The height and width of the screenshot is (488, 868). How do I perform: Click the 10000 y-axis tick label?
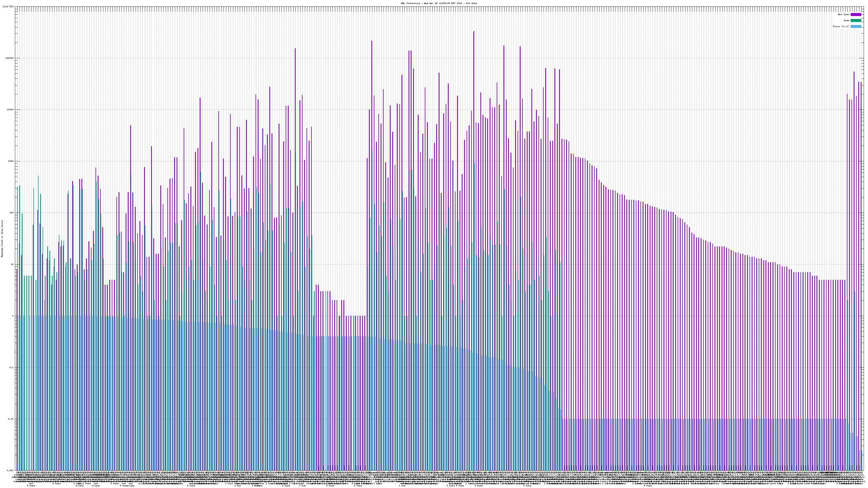(10, 110)
